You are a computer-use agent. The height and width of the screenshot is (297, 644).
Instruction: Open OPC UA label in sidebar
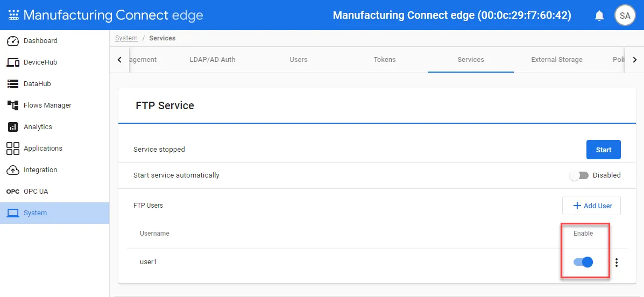point(36,192)
